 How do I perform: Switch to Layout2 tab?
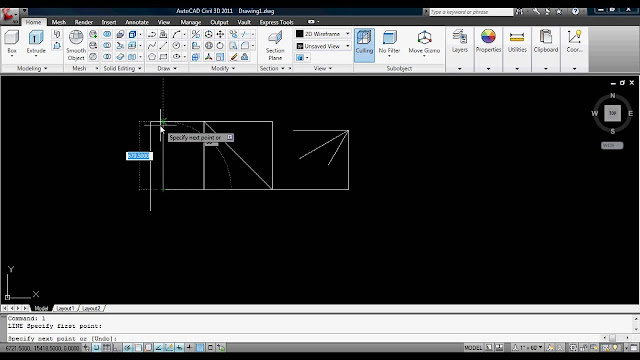pos(91,308)
